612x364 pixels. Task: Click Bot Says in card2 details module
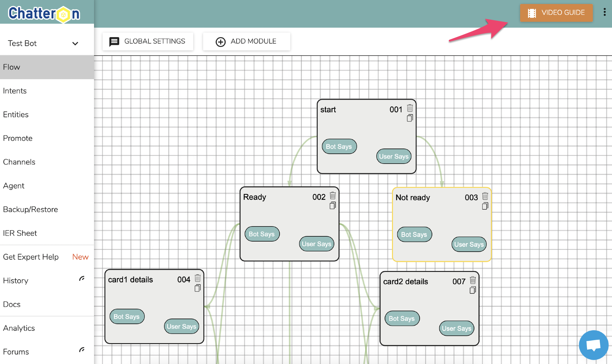[402, 318]
